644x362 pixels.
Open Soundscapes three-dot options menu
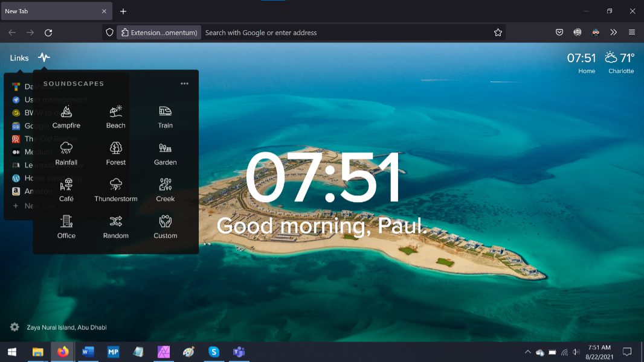click(184, 84)
